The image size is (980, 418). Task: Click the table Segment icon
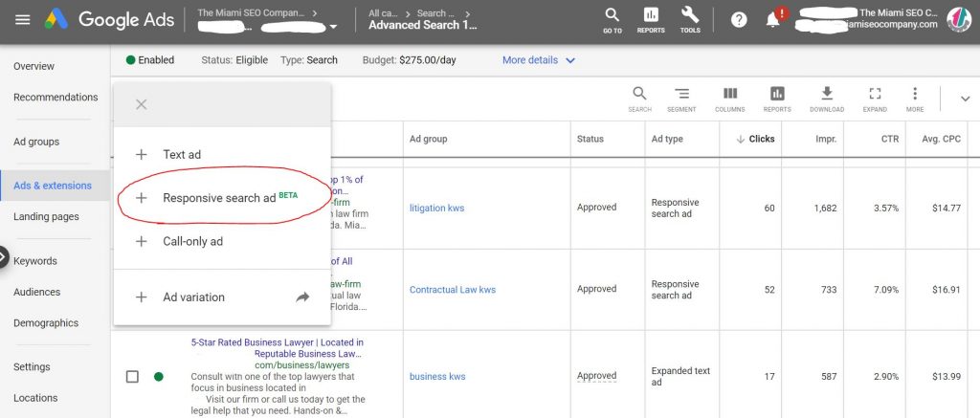click(681, 98)
